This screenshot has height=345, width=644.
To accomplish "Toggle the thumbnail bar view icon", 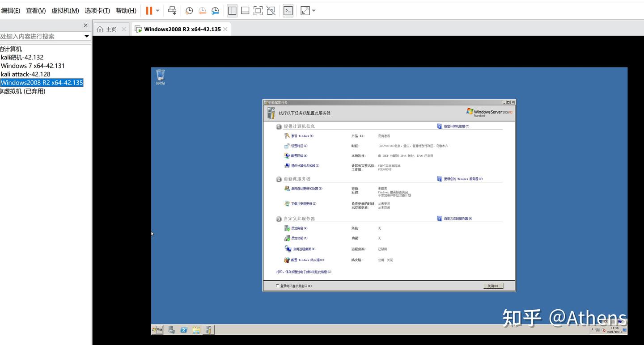I will [x=245, y=11].
